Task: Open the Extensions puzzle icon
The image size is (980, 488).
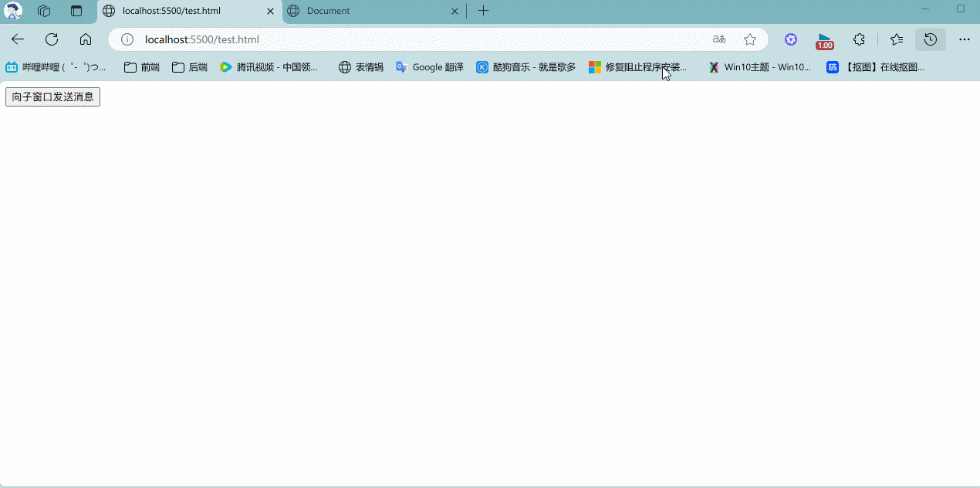Action: [x=859, y=39]
